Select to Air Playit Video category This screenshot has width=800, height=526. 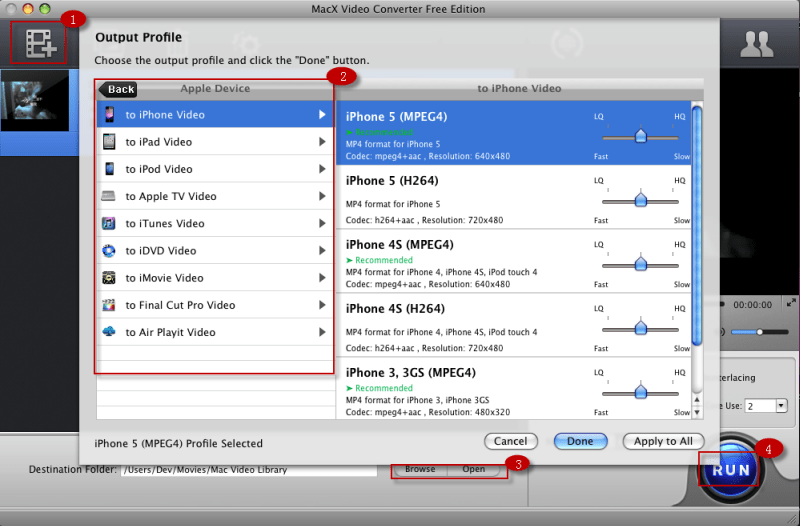(215, 332)
